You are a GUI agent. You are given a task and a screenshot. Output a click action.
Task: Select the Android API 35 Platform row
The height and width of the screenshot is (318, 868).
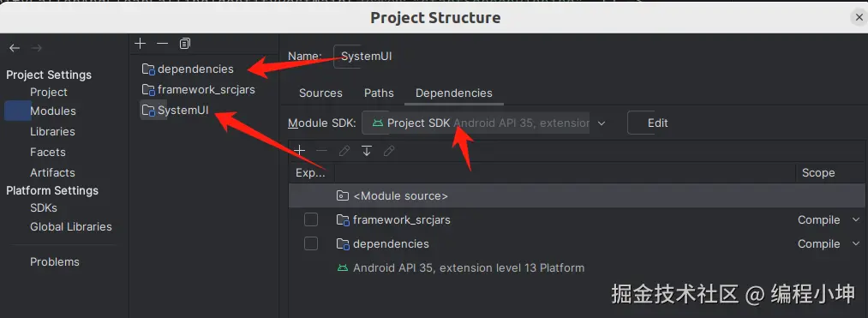[x=577, y=267]
